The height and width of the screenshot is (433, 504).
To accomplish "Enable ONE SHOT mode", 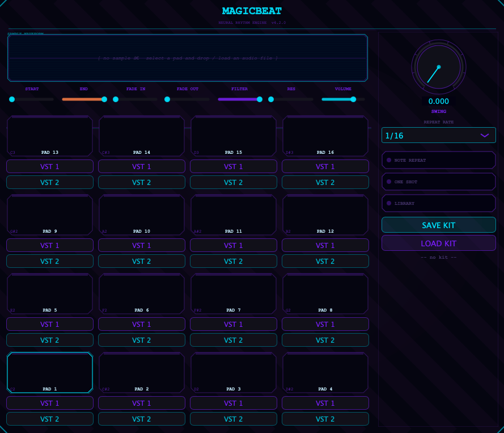I will coord(438,182).
